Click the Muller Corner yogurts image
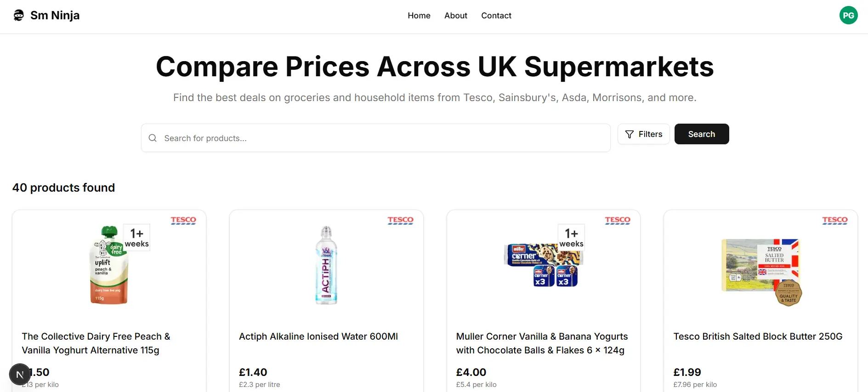The image size is (868, 392). point(543,265)
